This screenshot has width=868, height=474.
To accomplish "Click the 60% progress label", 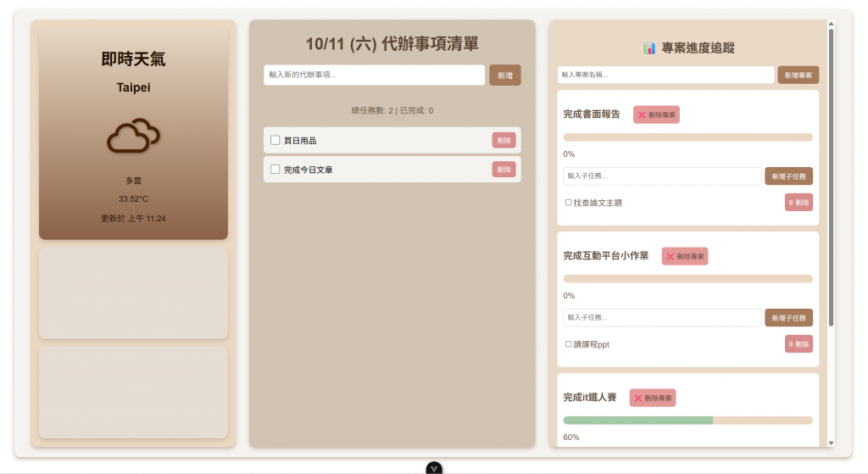I will tap(571, 438).
